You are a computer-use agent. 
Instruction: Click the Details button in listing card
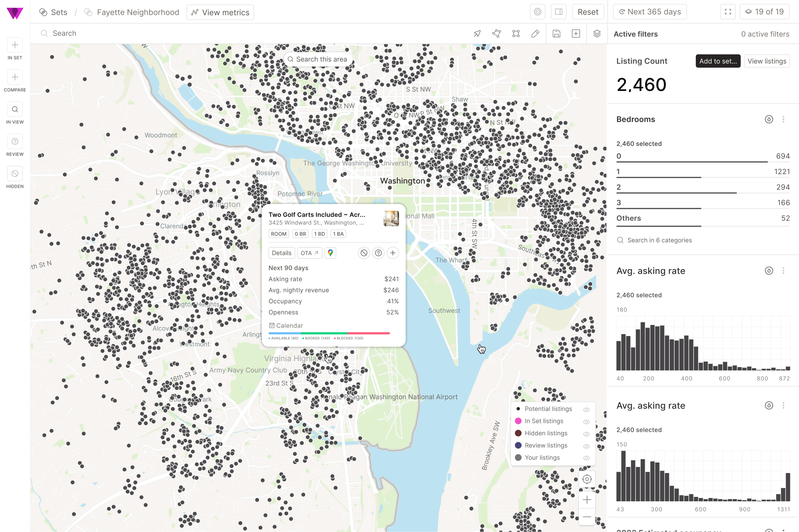click(x=281, y=253)
